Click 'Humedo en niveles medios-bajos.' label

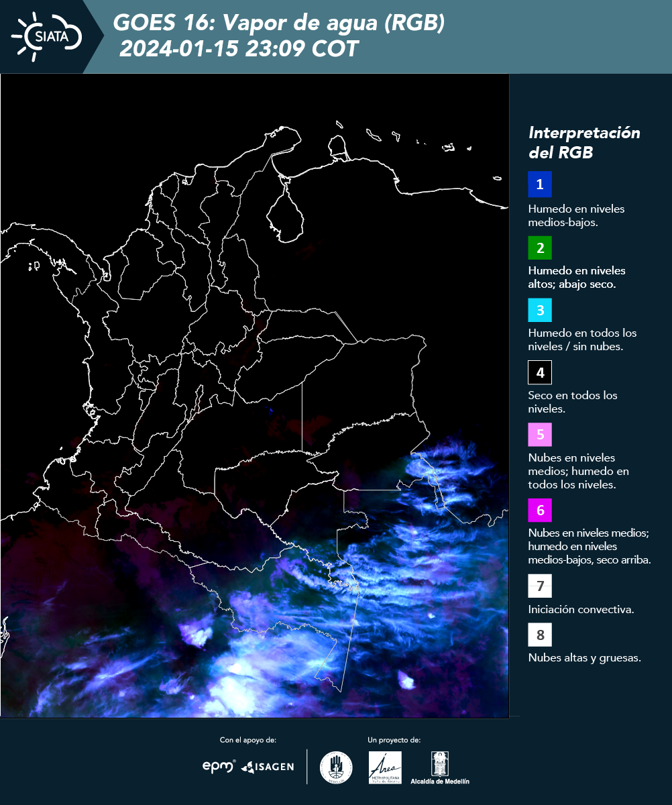(577, 215)
